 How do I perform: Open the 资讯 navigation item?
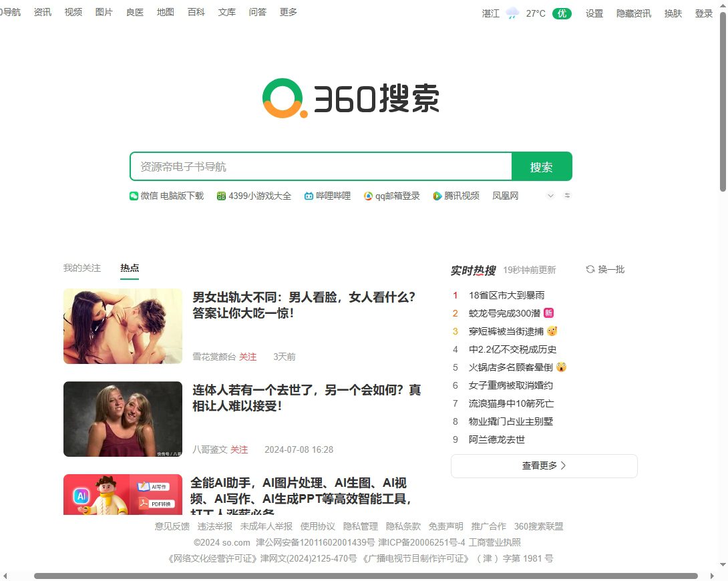(43, 12)
